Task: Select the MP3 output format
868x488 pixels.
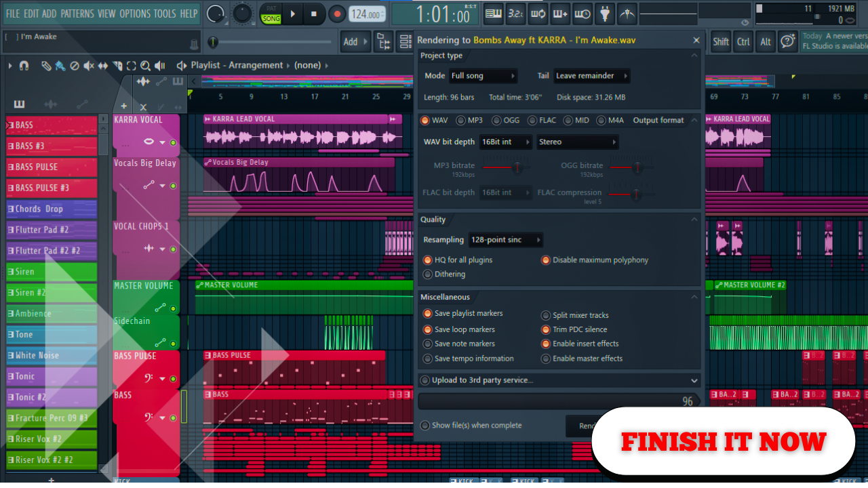Action: click(461, 121)
